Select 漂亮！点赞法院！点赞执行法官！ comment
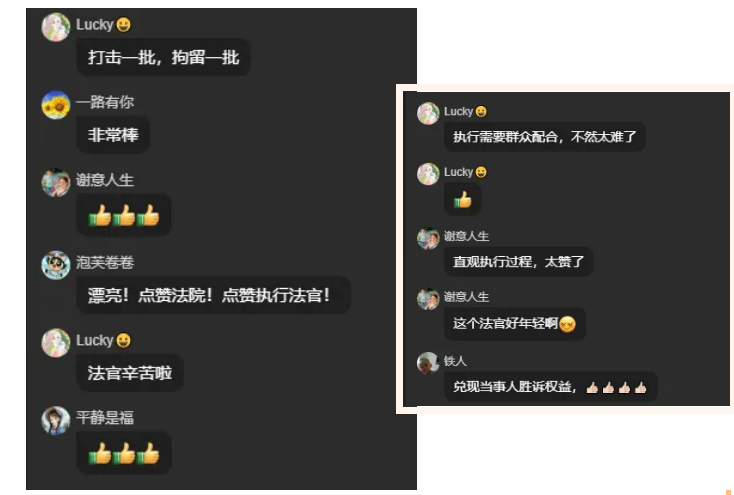This screenshot has height=495, width=734. point(213,295)
